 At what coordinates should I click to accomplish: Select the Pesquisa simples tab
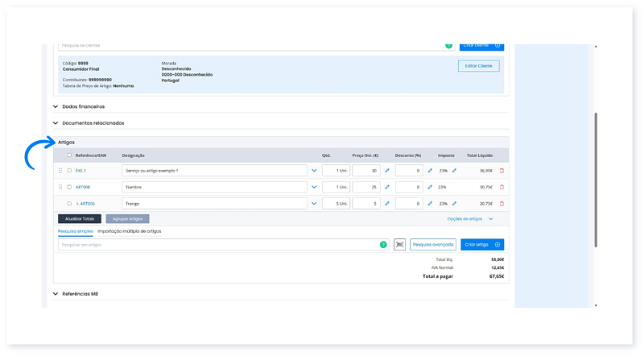pyautogui.click(x=75, y=231)
